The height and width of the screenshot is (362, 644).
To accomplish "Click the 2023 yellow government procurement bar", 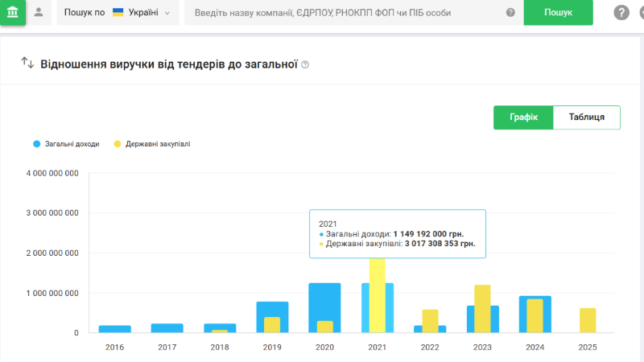I will 482,308.
